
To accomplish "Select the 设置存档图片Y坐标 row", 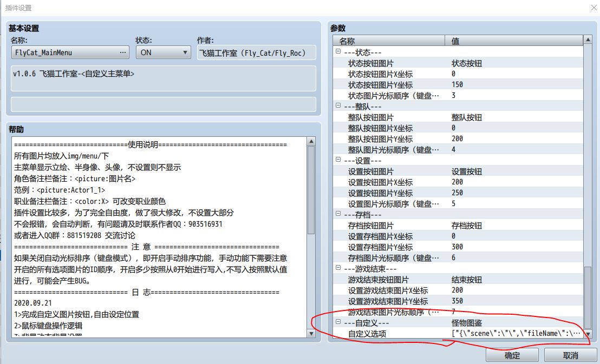I will click(458, 247).
